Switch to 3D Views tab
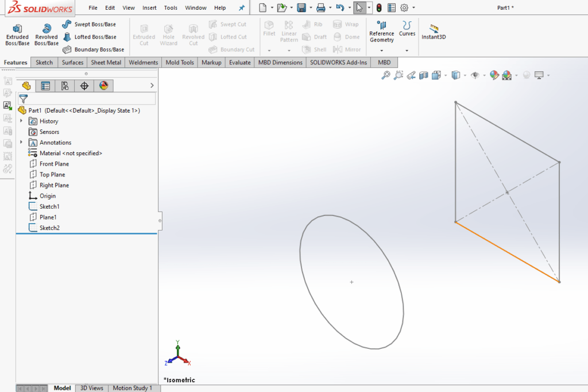This screenshot has width=588, height=392. [x=91, y=388]
